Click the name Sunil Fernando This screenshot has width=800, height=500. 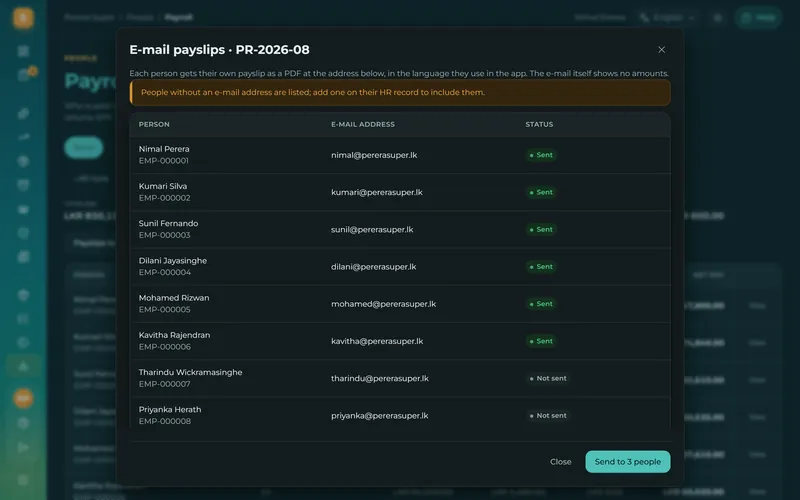[168, 223]
